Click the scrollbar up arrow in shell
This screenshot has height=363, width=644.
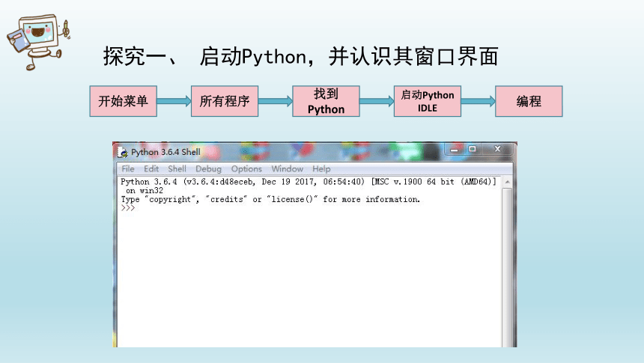[x=507, y=182]
